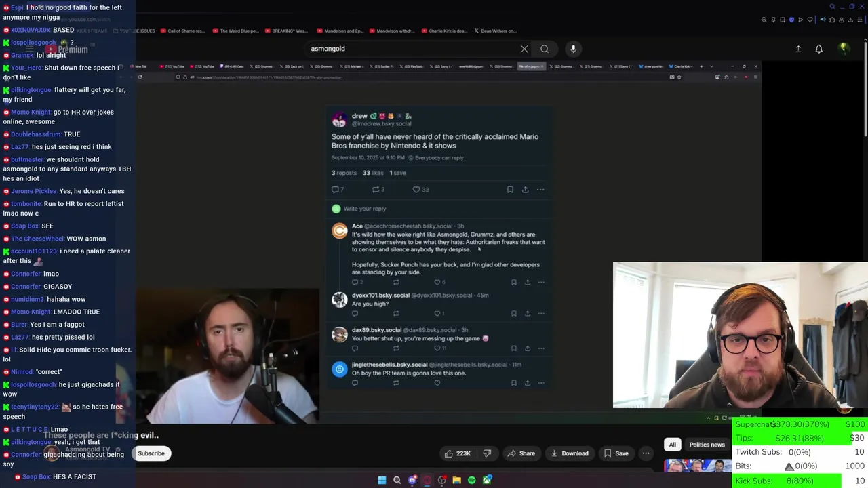The width and height of the screenshot is (868, 488).
Task: Reply to jinglethesebells' comment
Action: (355, 383)
